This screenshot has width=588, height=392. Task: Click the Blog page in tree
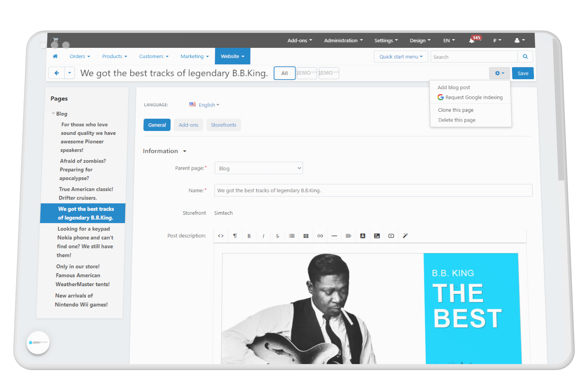click(x=62, y=114)
